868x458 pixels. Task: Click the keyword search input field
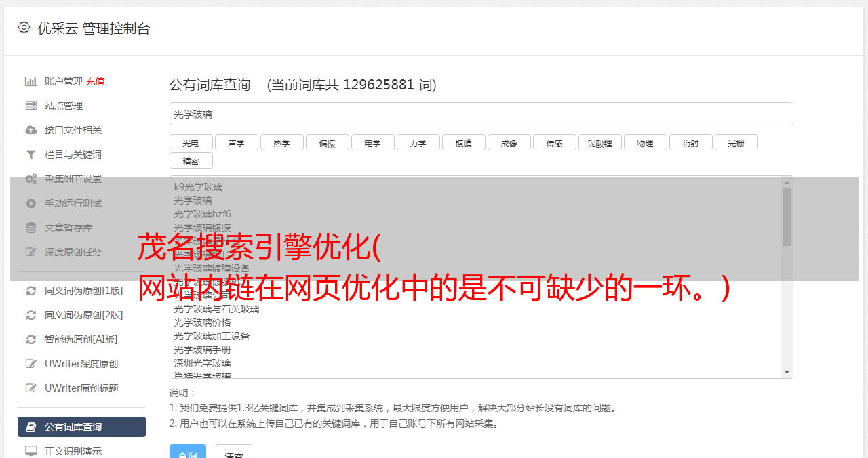[x=481, y=114]
